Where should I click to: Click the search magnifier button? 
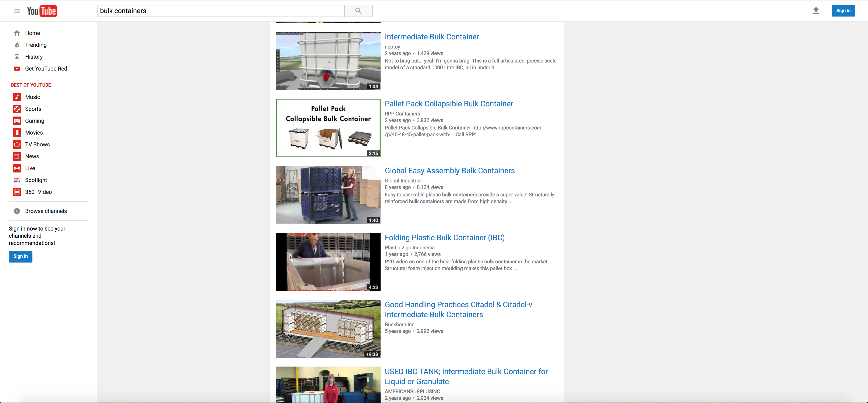[x=358, y=11]
